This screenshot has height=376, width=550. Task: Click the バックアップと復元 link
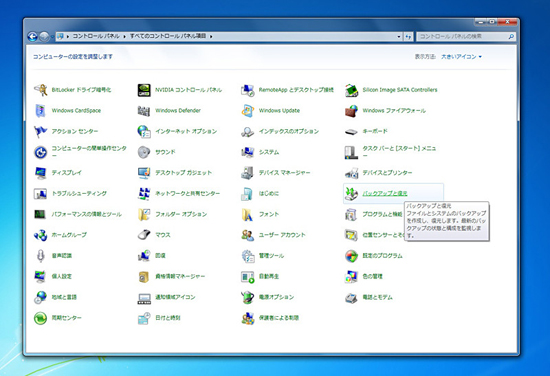pos(385,193)
